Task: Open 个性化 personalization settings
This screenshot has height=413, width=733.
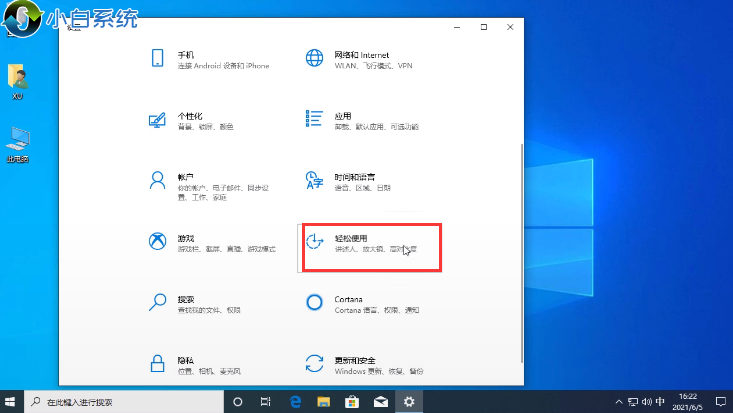Action: 190,121
